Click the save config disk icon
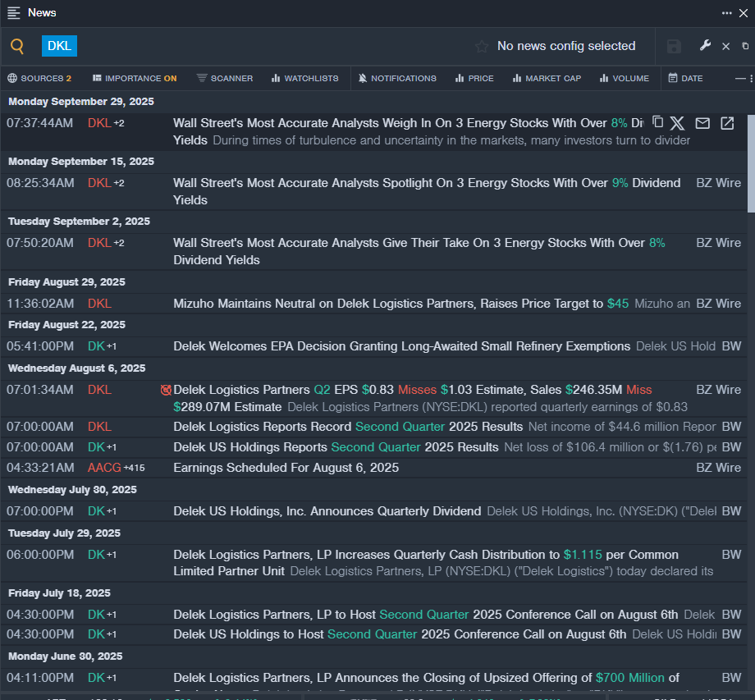Image resolution: width=755 pixels, height=700 pixels. (x=674, y=47)
